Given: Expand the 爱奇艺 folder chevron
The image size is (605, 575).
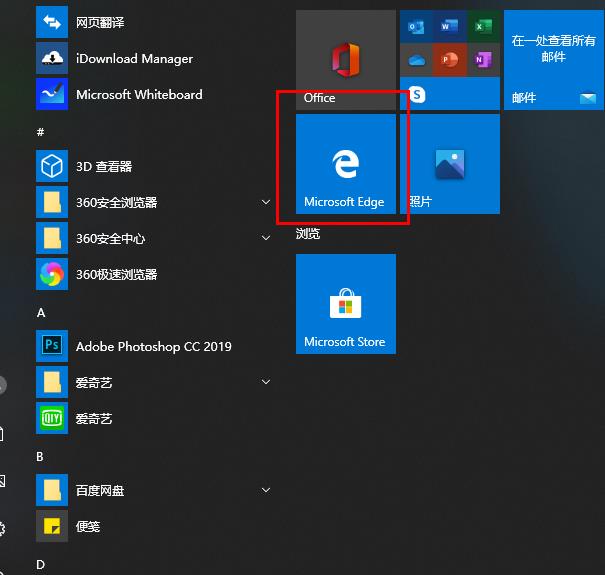Looking at the screenshot, I should click(266, 383).
